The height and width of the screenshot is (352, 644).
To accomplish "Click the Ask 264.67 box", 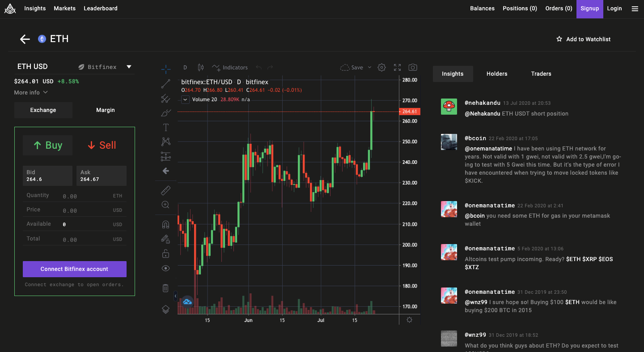I will click(102, 176).
